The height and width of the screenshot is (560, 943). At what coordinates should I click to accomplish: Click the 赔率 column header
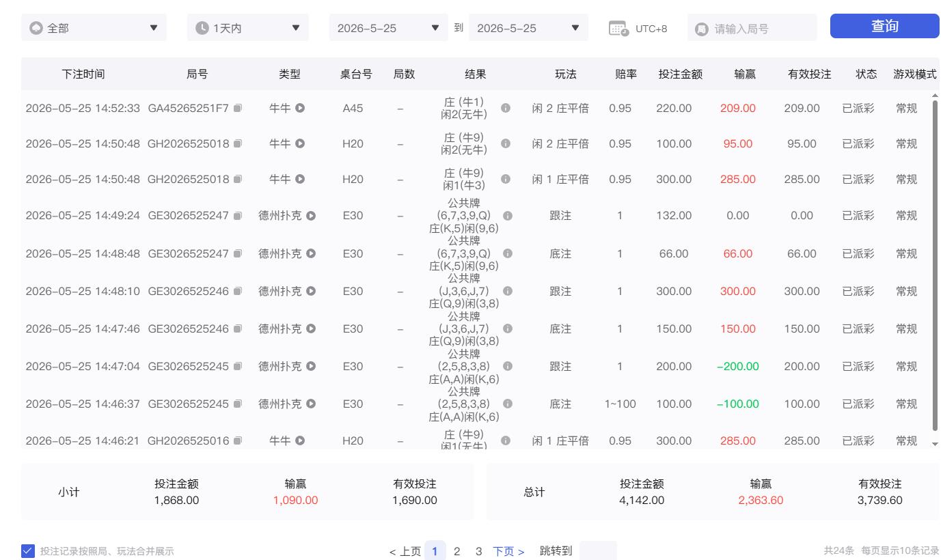(x=626, y=74)
